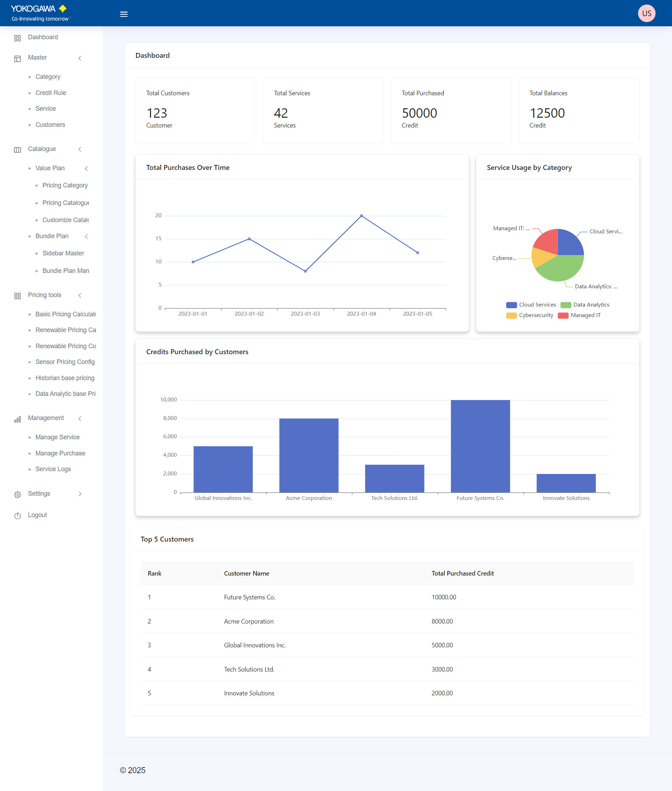This screenshot has width=672, height=791.
Task: Toggle Cybersecurity legend entry
Action: click(x=530, y=315)
